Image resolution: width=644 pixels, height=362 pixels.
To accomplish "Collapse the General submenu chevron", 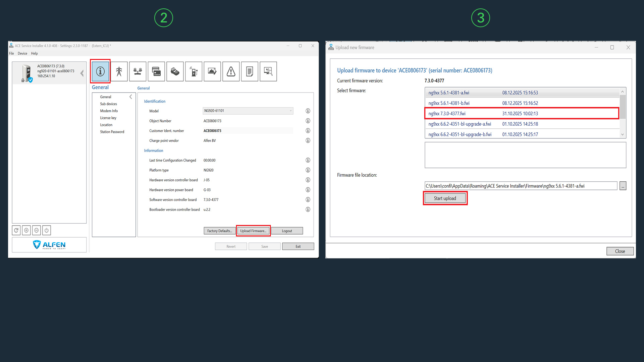I will (131, 97).
